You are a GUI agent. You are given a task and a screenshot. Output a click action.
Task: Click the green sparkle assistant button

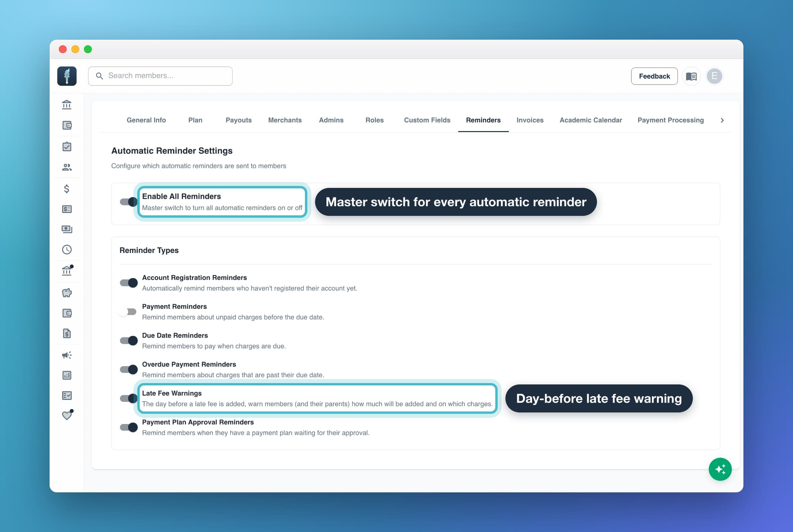coord(720,469)
